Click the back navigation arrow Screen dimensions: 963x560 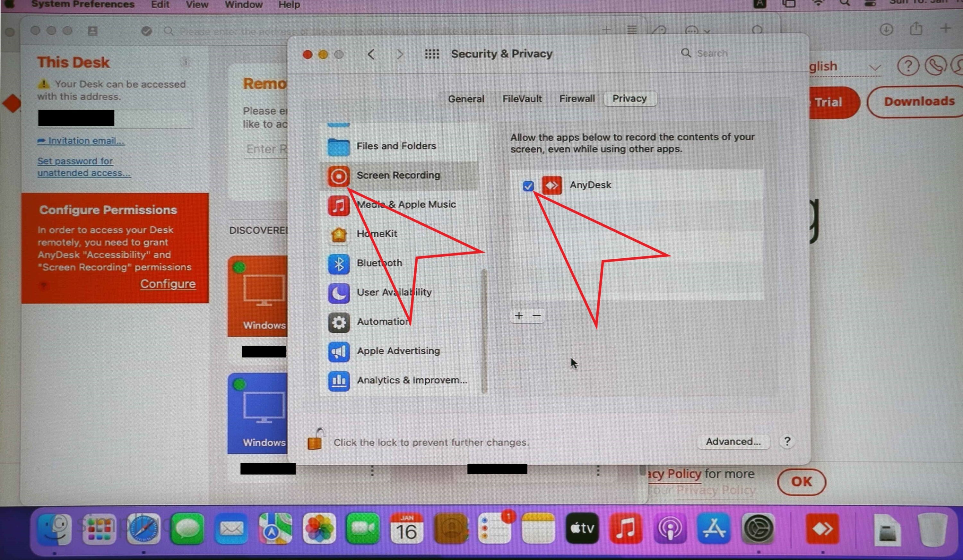tap(371, 54)
